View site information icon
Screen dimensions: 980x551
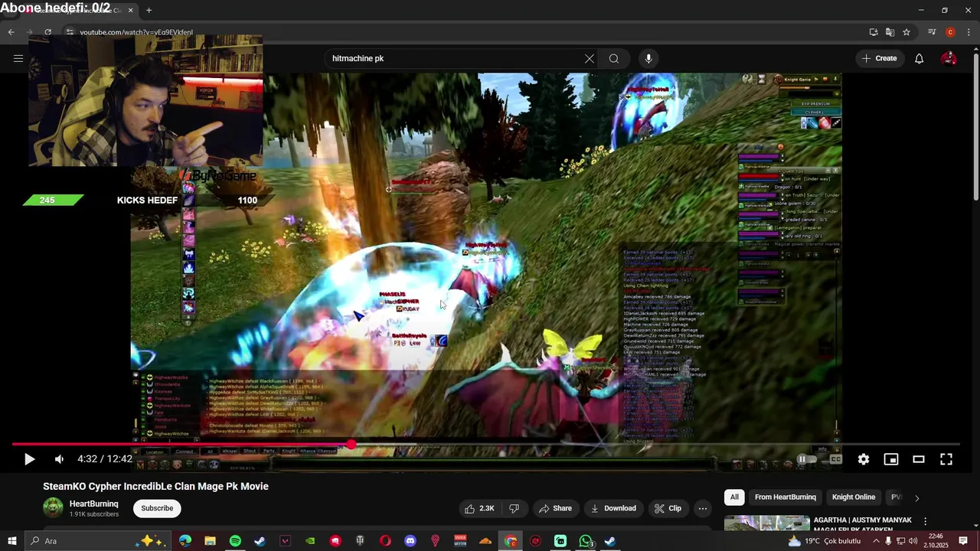(x=69, y=32)
